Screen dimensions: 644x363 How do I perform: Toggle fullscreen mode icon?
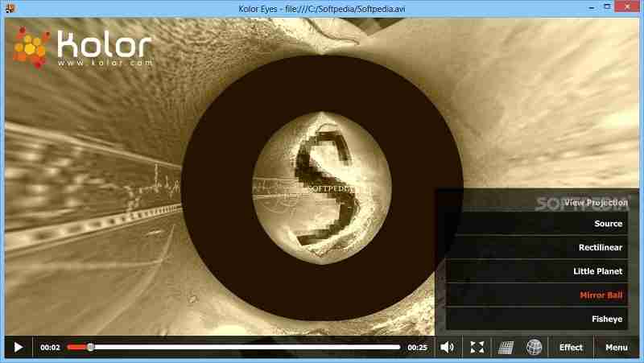(x=477, y=348)
